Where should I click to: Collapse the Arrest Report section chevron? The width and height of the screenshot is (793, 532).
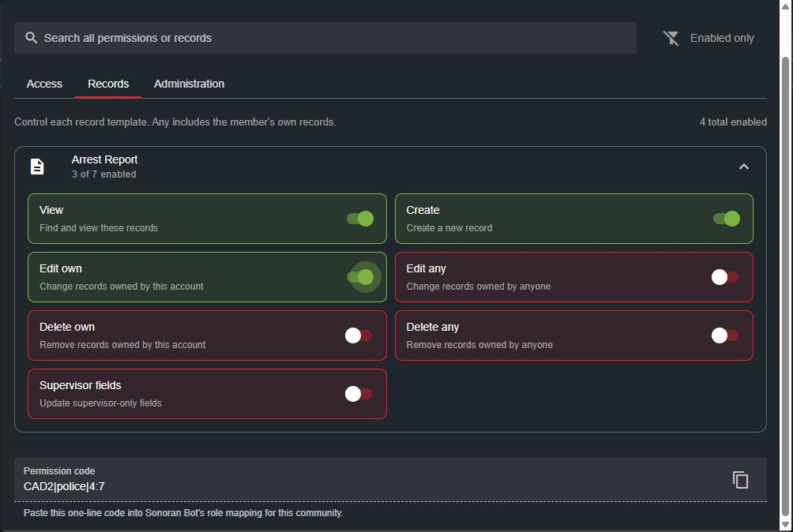(x=743, y=167)
